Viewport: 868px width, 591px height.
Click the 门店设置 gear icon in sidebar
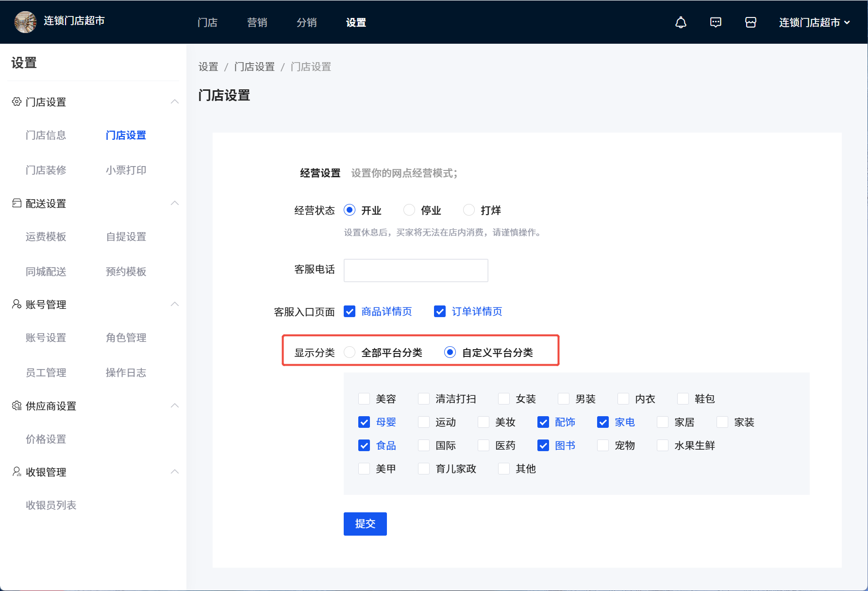tap(17, 101)
